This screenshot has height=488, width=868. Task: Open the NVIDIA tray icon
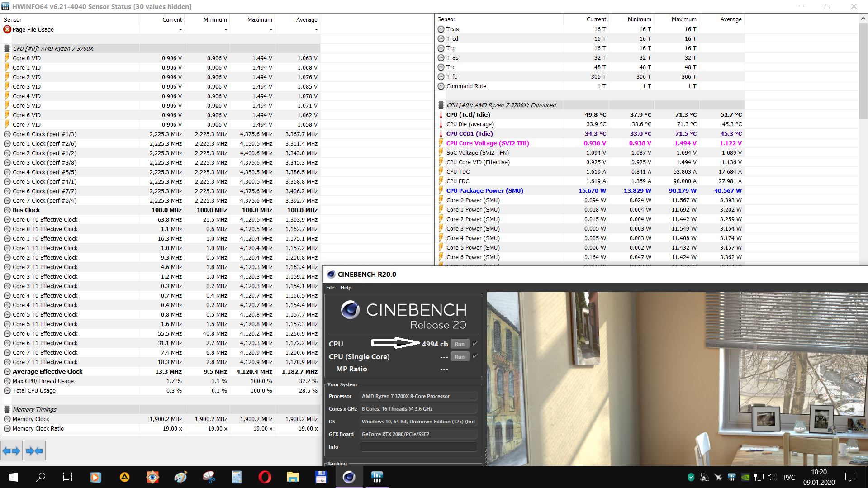[745, 477]
